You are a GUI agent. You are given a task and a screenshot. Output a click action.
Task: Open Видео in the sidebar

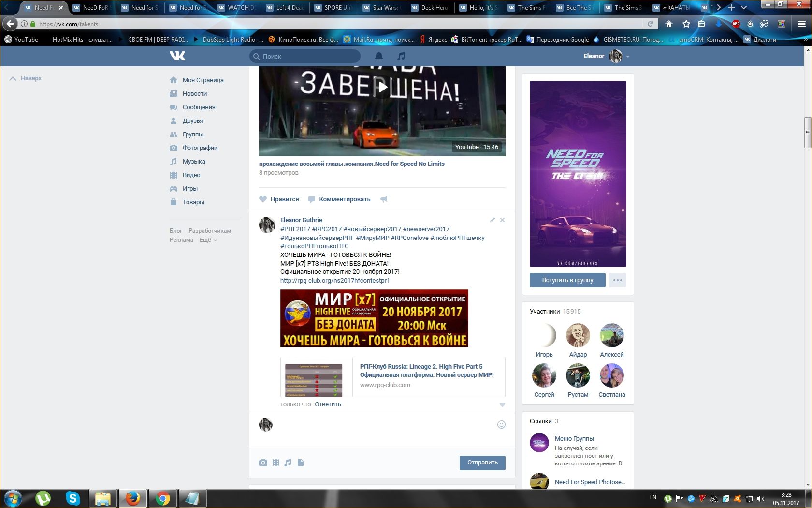pyautogui.click(x=185, y=175)
